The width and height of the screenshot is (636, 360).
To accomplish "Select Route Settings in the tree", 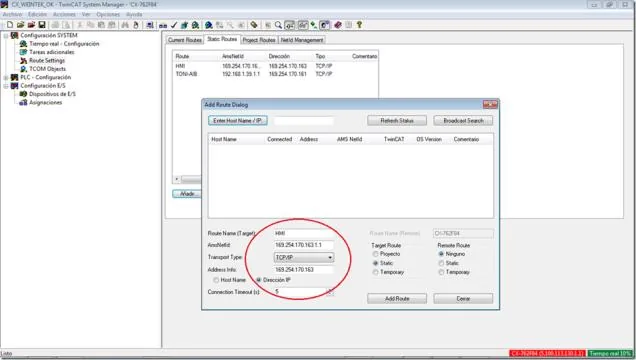I will 47,60.
